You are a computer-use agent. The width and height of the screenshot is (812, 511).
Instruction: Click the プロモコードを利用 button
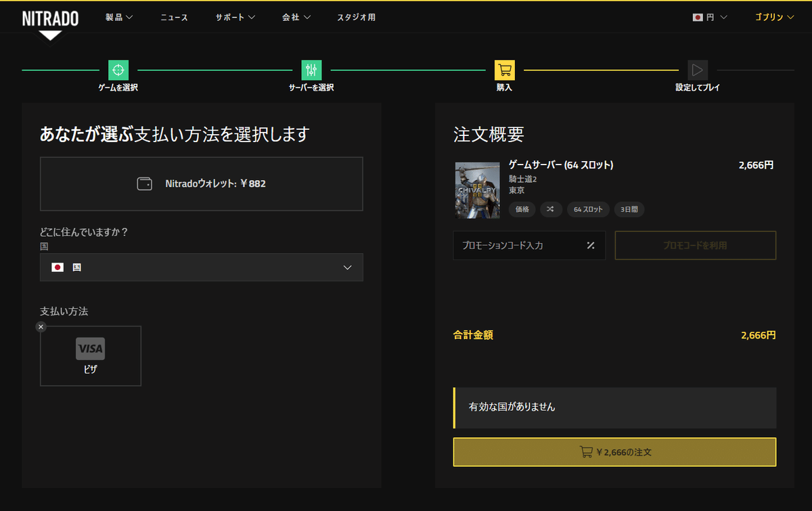pyautogui.click(x=696, y=245)
